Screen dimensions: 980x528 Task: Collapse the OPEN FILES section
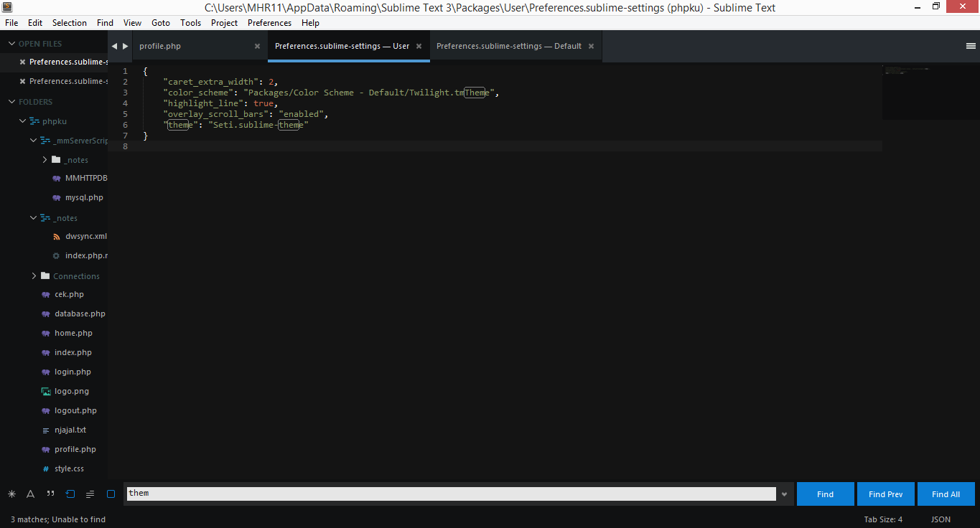[x=11, y=44]
